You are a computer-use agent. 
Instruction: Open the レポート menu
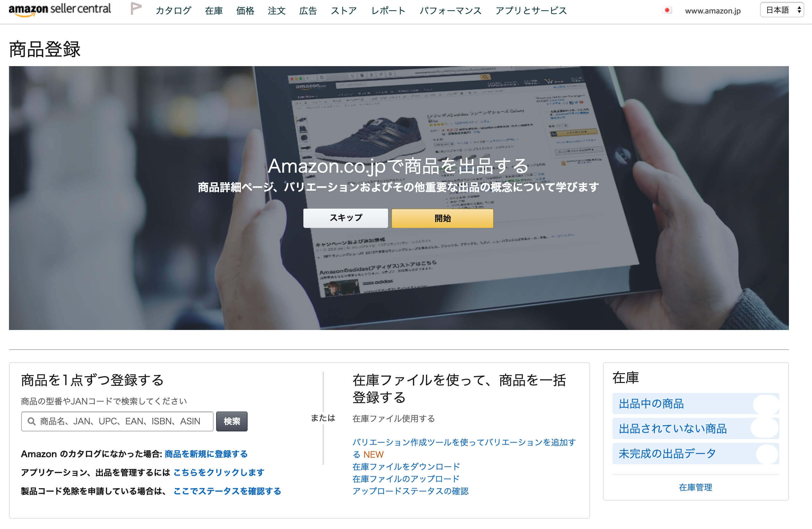tap(388, 11)
